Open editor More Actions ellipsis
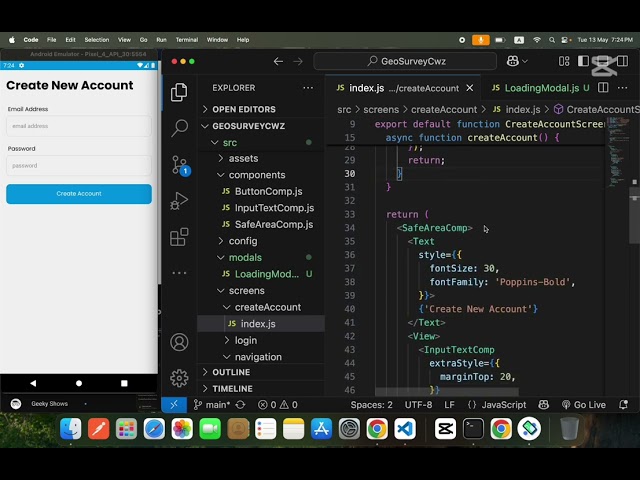 coord(622,87)
